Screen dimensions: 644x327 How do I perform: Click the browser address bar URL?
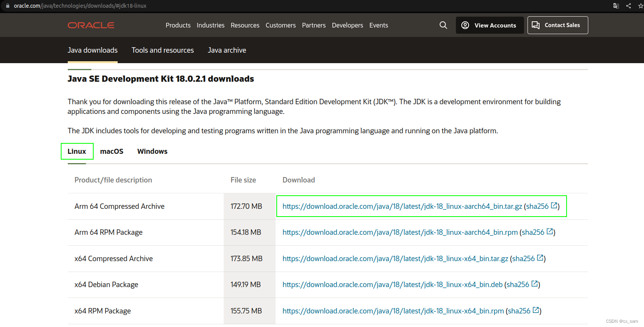click(x=80, y=6)
